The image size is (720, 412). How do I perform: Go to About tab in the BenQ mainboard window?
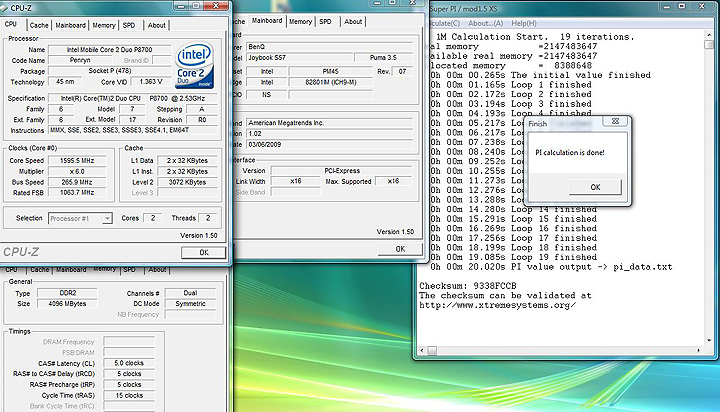coord(353,20)
